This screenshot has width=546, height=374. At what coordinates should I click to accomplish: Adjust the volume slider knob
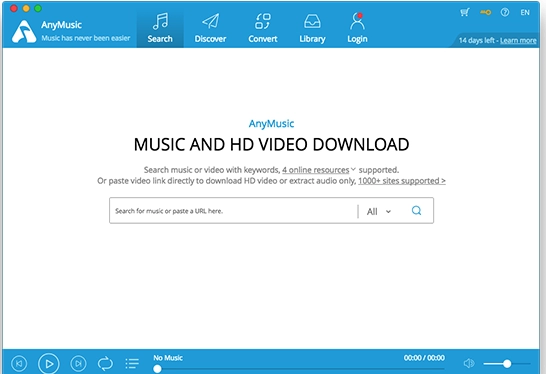pos(507,364)
